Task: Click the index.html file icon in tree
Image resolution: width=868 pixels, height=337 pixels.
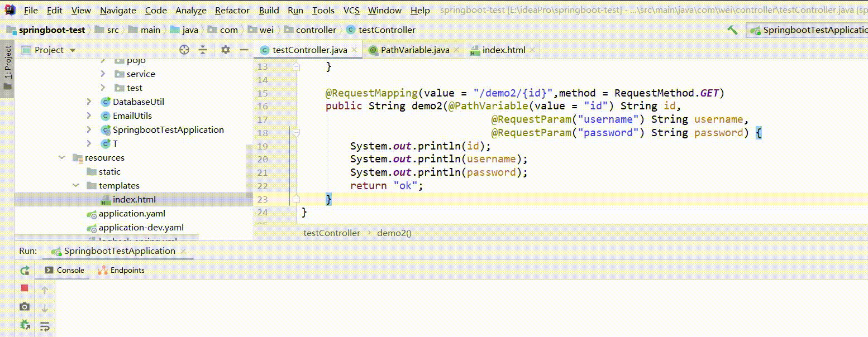Action: [x=106, y=200]
